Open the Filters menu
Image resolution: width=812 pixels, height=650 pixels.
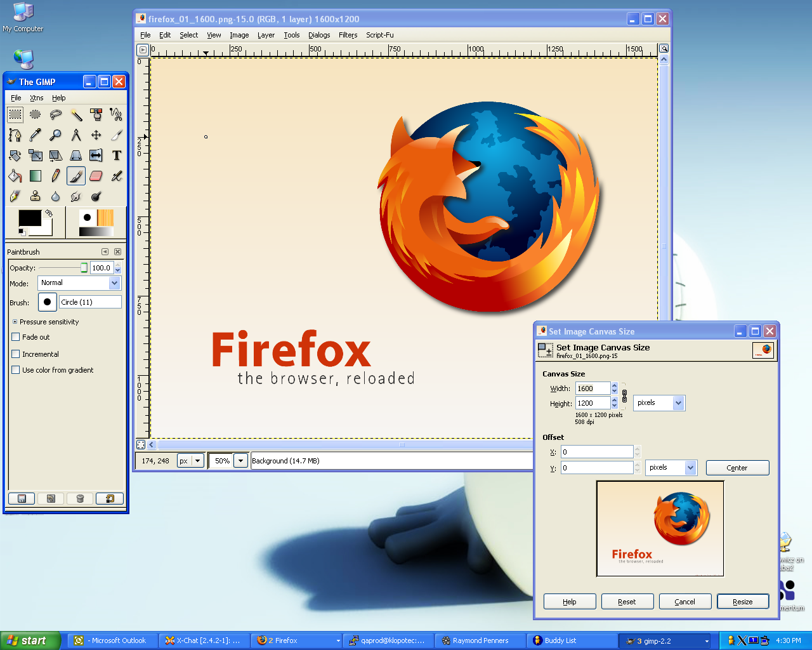pyautogui.click(x=348, y=35)
